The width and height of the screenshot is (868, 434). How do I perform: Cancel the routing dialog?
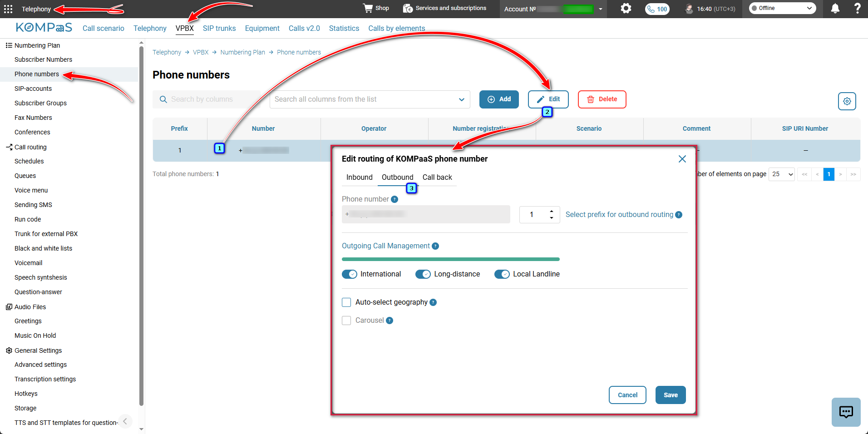point(627,395)
